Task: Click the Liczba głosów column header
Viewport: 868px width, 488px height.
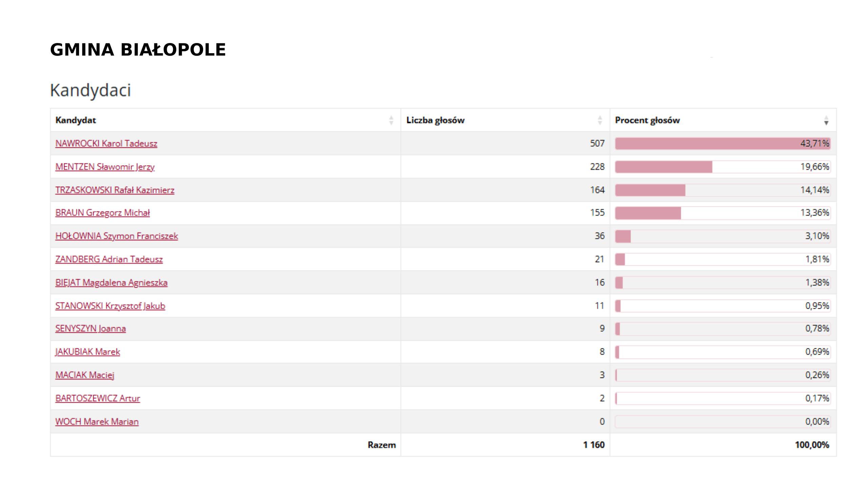Action: click(435, 120)
